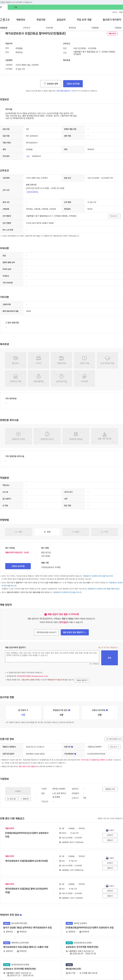Jump to the 근무조건 section tab

click(x=26, y=28)
